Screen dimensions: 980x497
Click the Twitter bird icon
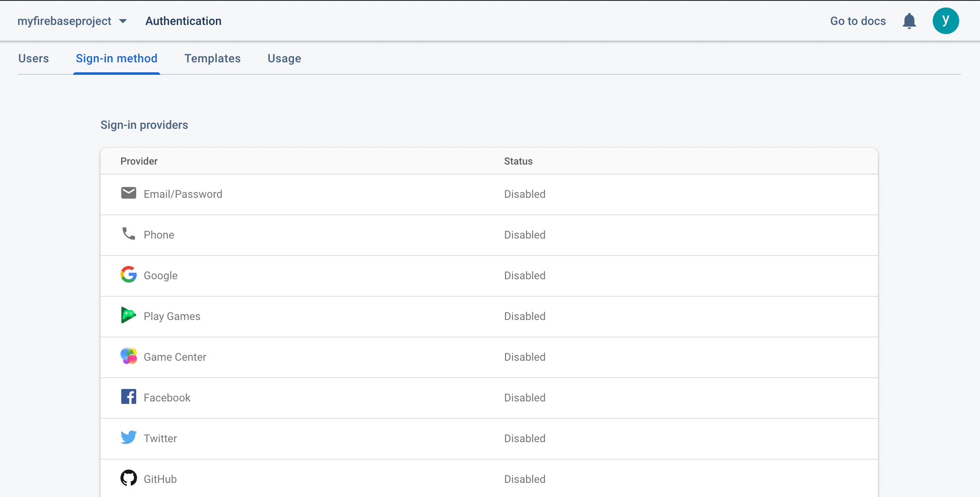coord(128,438)
